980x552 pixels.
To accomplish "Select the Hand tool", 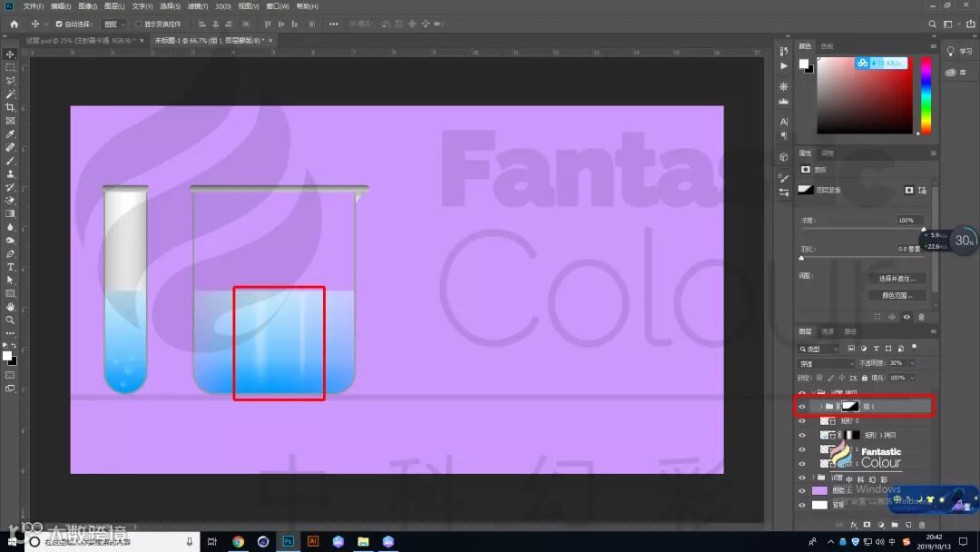I will click(10, 307).
